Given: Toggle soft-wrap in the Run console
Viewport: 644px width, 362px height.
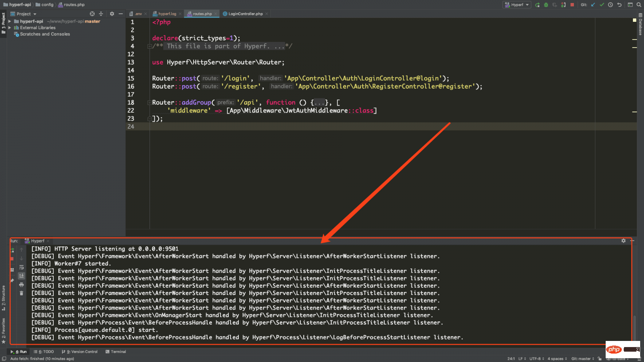Looking at the screenshot, I should (x=21, y=267).
